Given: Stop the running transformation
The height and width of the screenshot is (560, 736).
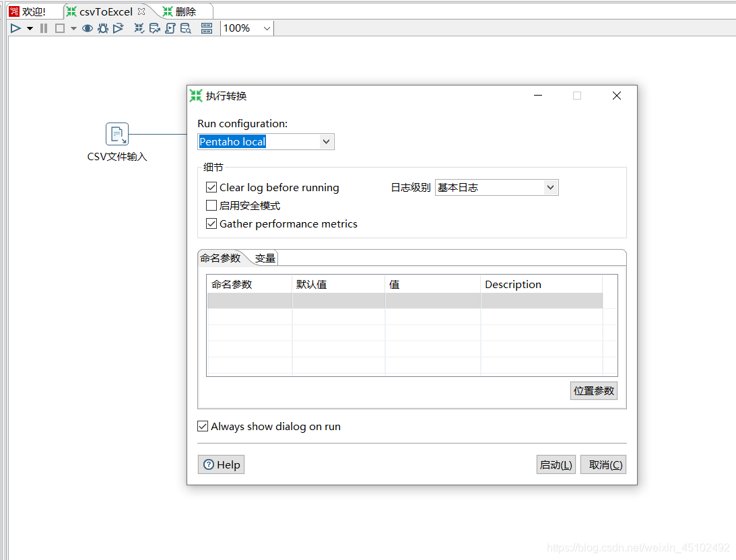Looking at the screenshot, I should click(x=59, y=28).
